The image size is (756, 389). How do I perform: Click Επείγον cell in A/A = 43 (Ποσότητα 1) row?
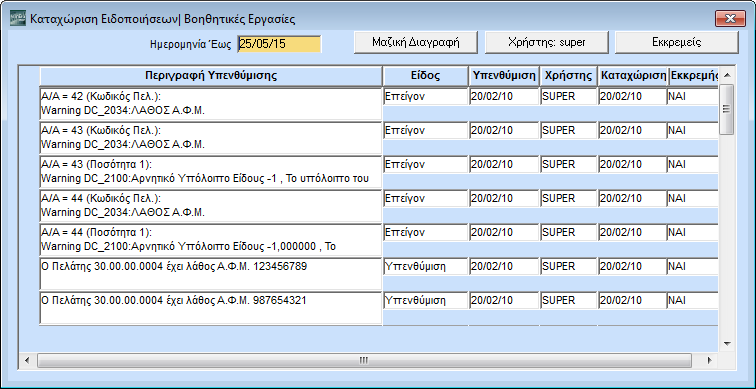(426, 164)
